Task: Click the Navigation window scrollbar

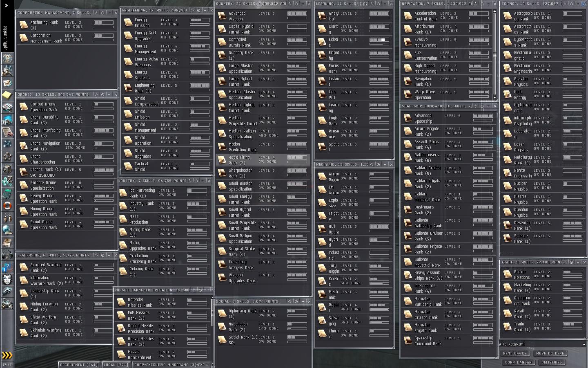Action: [x=495, y=54]
